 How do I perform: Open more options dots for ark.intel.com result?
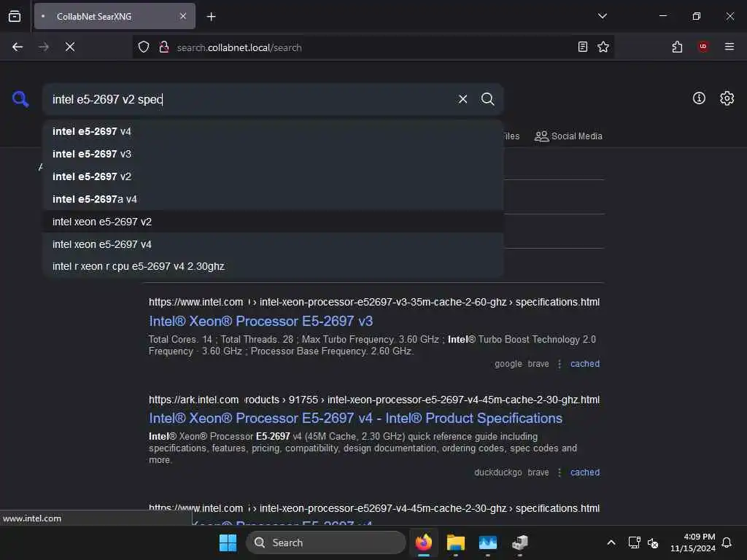coord(560,472)
